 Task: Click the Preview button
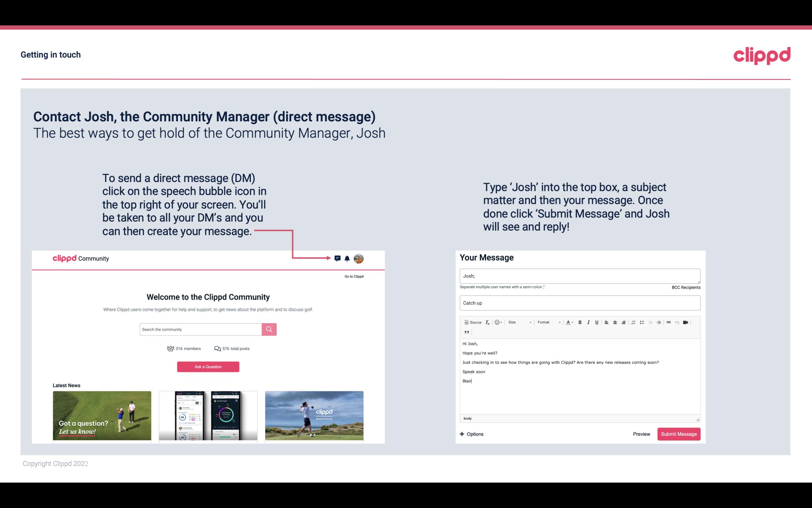coord(641,434)
